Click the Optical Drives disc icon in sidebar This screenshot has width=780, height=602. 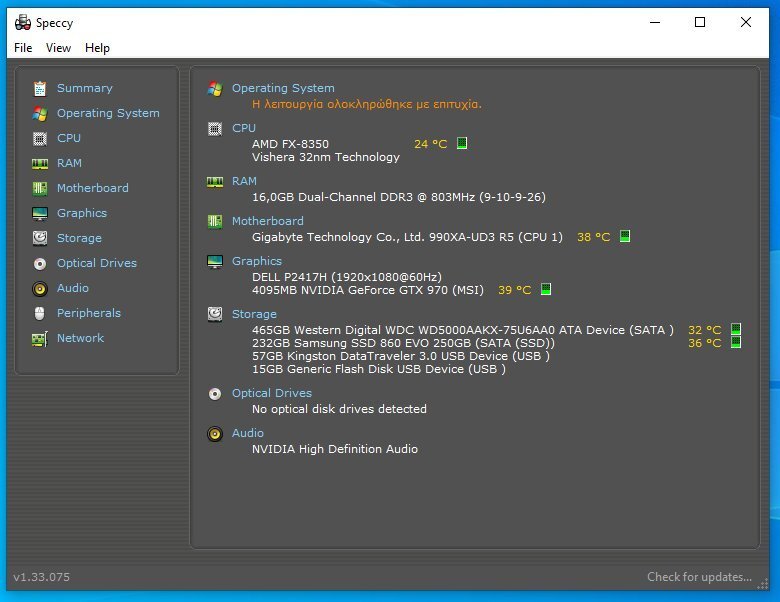pos(40,263)
